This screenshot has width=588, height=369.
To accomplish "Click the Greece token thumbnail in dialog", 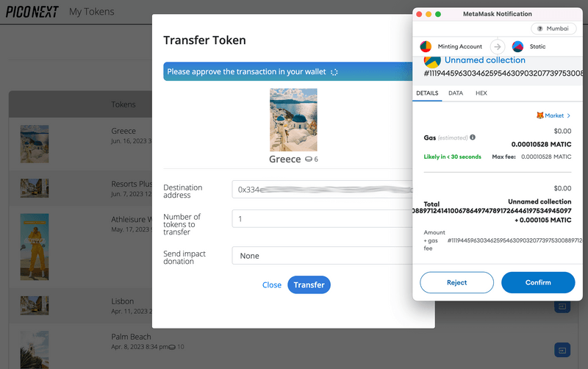I will [x=293, y=120].
